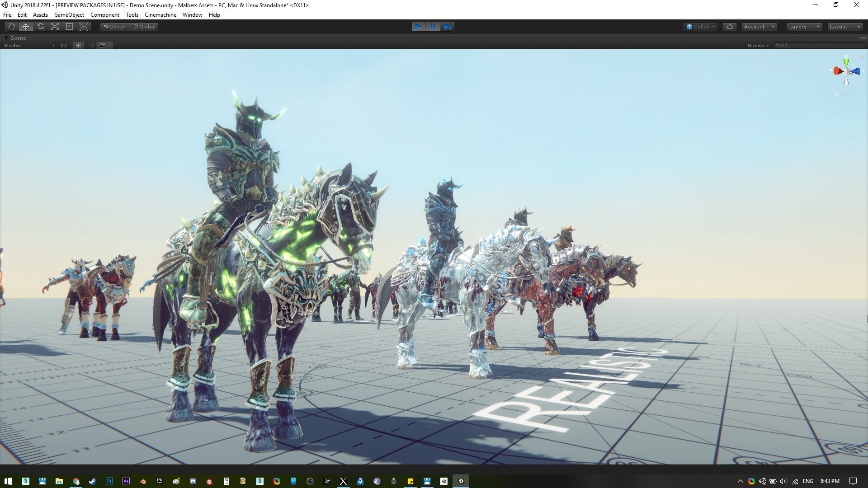Open the Layers dropdown
Image resolution: width=868 pixels, height=488 pixels.
804,27
